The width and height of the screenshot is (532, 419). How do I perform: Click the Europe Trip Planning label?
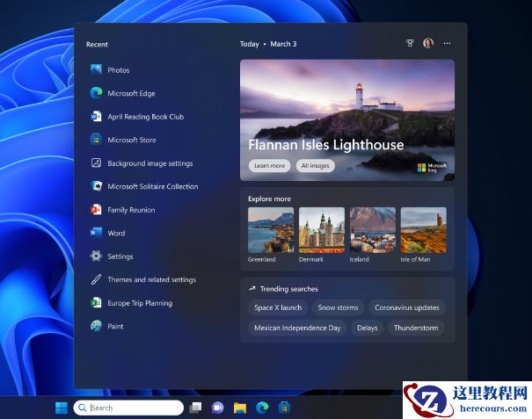point(140,303)
